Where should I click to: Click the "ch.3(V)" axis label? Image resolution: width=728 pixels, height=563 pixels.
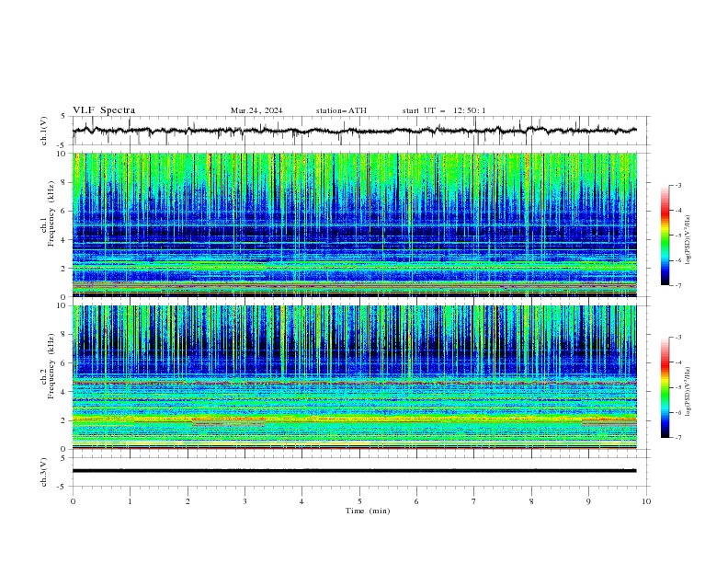tap(44, 472)
